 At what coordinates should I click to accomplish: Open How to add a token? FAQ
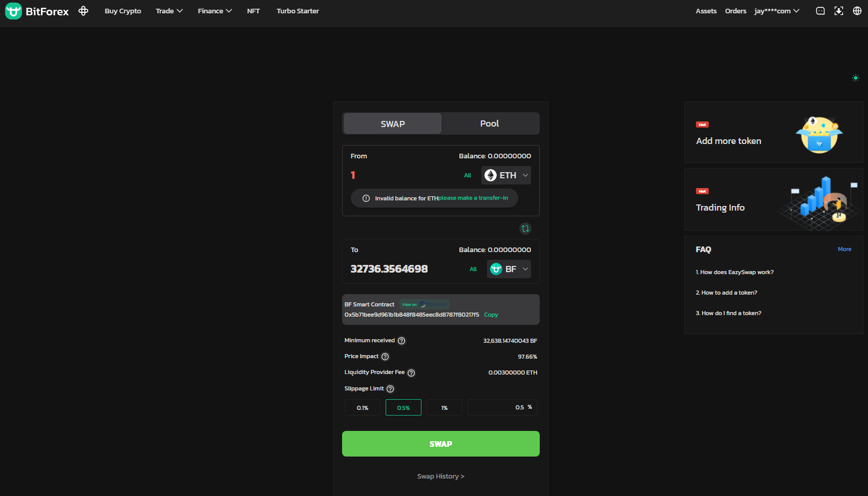point(726,293)
